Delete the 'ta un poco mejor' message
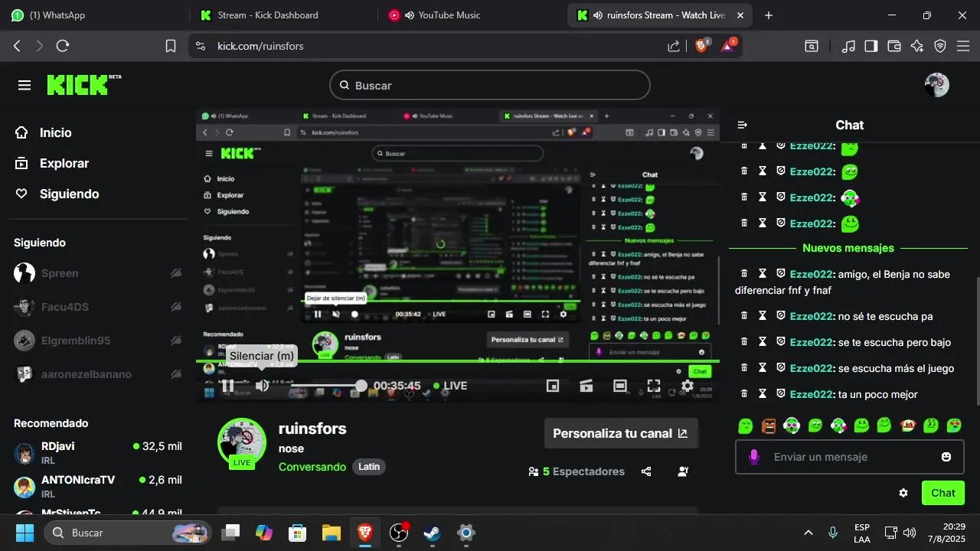980x551 pixels. coord(743,394)
